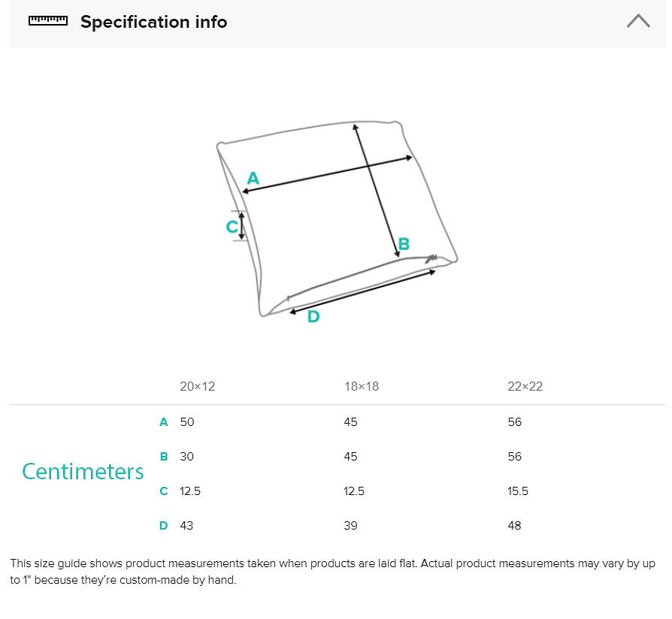Select the 18×18 size column header
672x619 pixels.
point(362,387)
